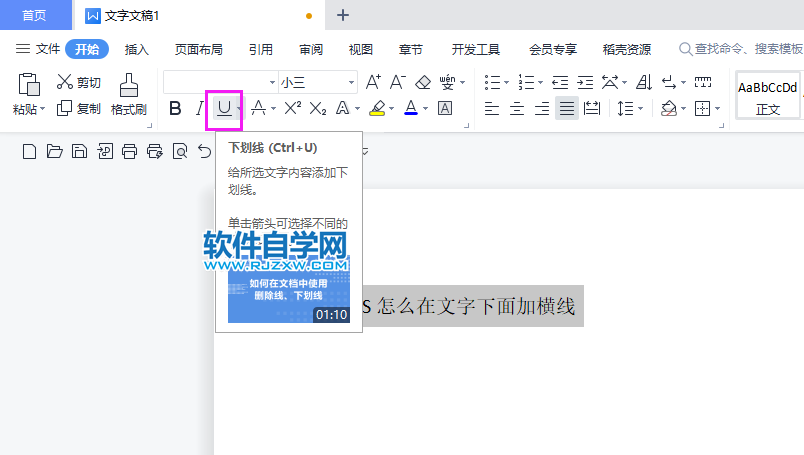The image size is (804, 455).
Task: Click the red font color A button
Action: (x=410, y=108)
